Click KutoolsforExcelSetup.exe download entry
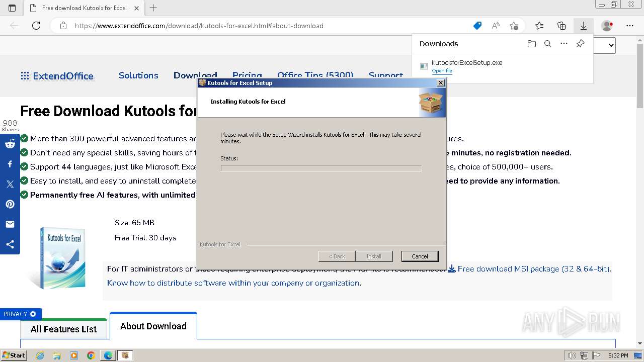 point(502,66)
